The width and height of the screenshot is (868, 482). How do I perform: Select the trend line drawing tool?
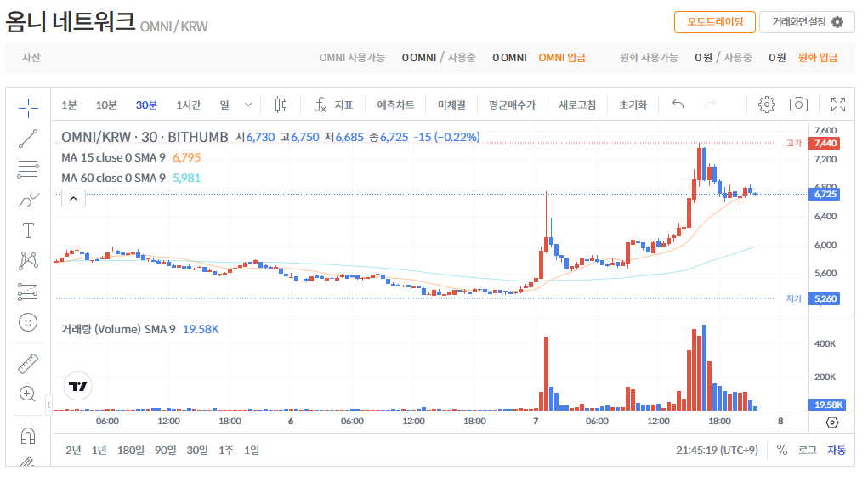coord(28,139)
